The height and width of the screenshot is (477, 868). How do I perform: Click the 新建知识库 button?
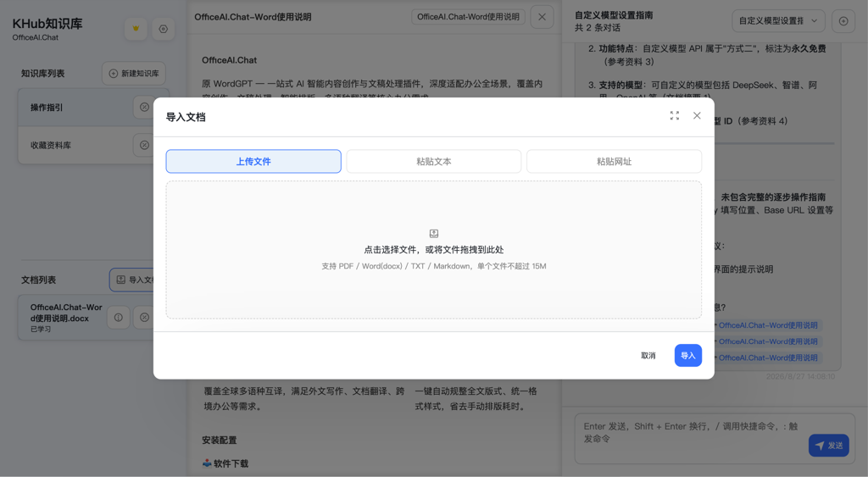134,73
